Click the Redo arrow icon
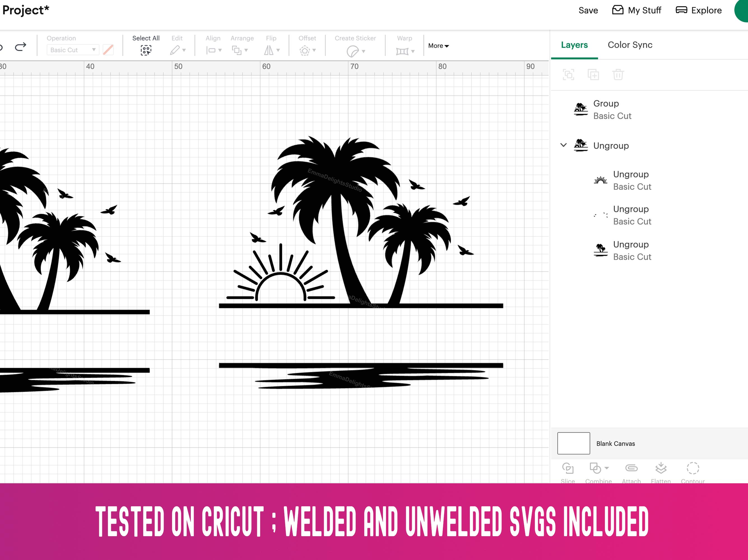Image resolution: width=748 pixels, height=560 pixels. [x=21, y=46]
